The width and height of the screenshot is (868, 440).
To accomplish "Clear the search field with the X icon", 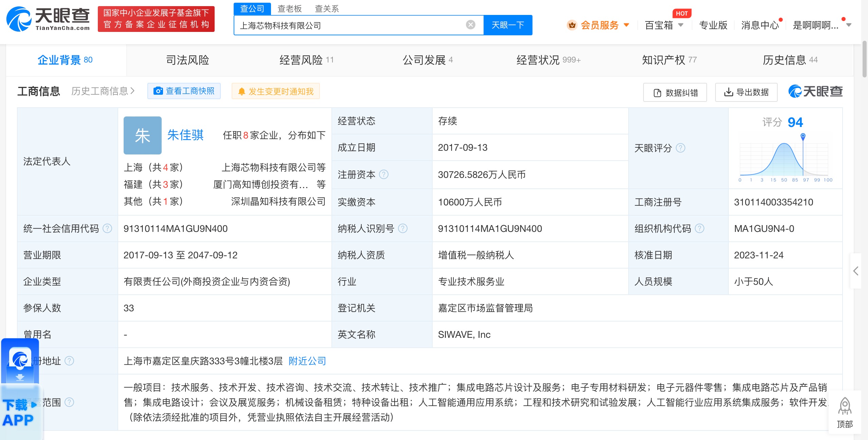I will click(x=470, y=25).
